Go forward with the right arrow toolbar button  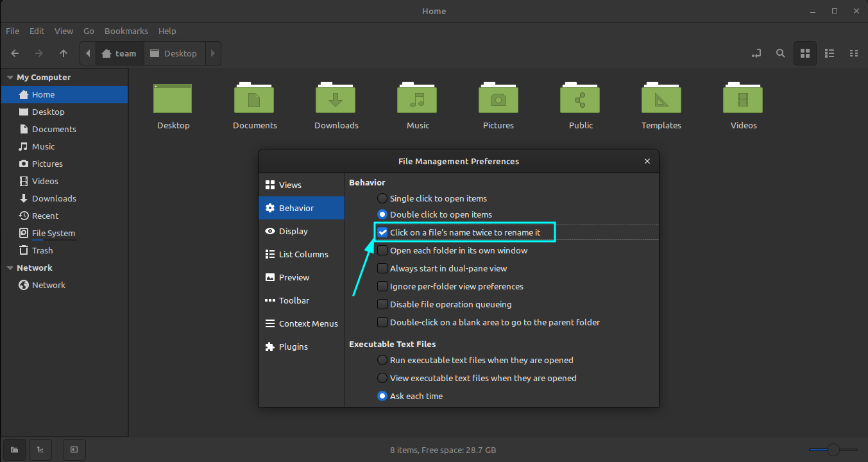39,53
